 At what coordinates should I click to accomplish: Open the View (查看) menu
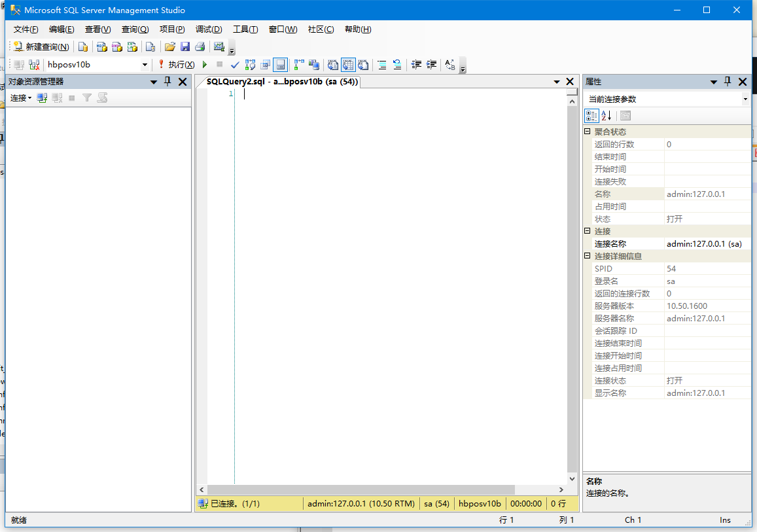pos(97,29)
